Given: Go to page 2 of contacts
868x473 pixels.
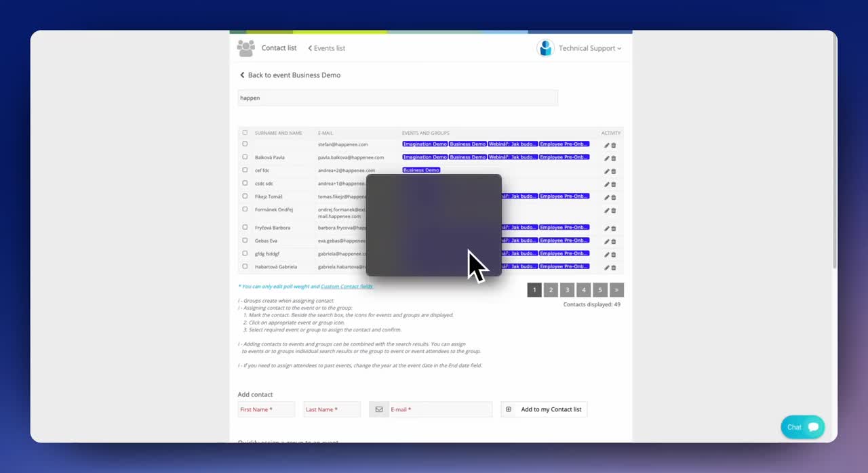Looking at the screenshot, I should (551, 290).
